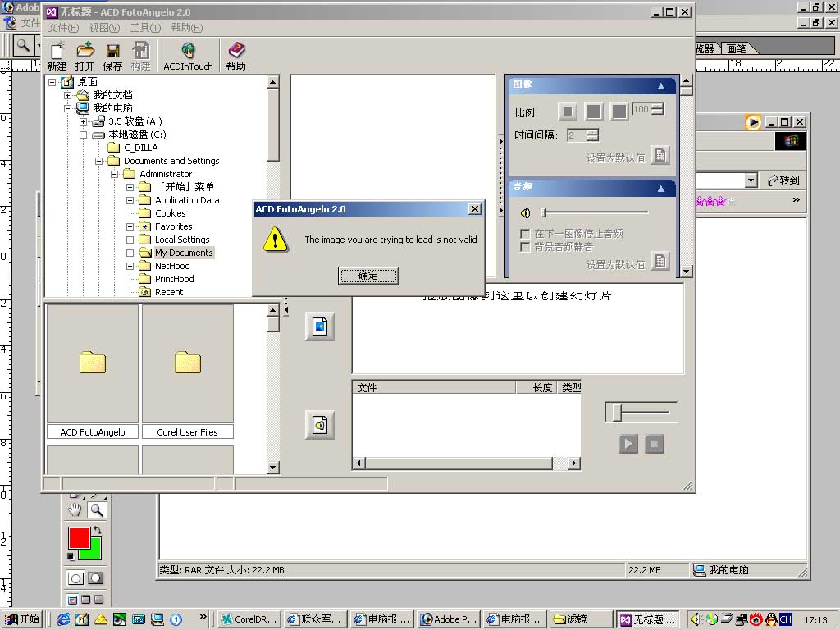840x630 pixels.
Task: Enable 背景音频静音 checkbox
Action: [x=525, y=247]
